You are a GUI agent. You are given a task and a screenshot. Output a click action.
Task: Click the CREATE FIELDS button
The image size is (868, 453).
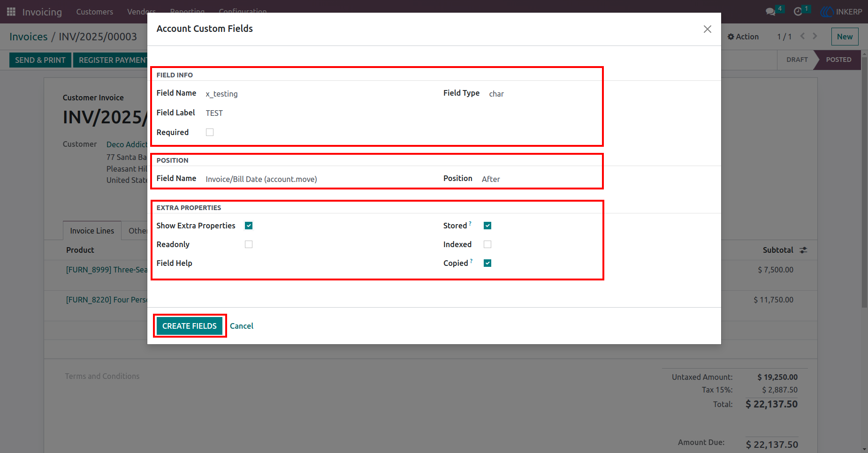click(190, 326)
